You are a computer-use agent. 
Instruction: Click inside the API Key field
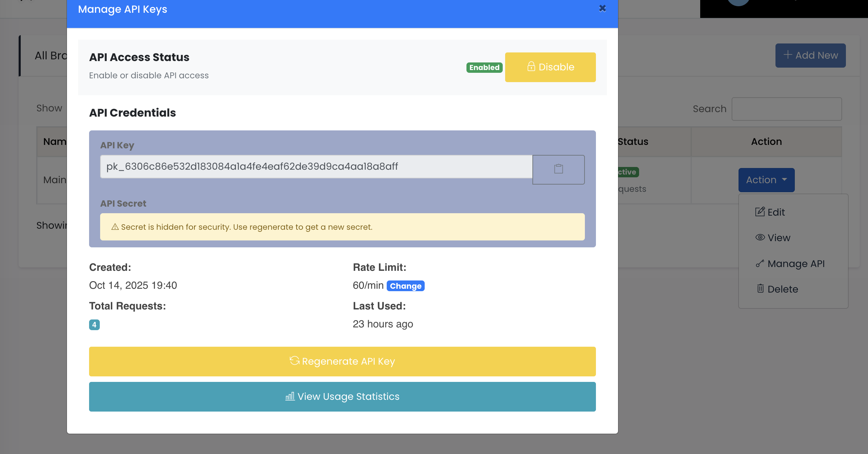coord(316,167)
